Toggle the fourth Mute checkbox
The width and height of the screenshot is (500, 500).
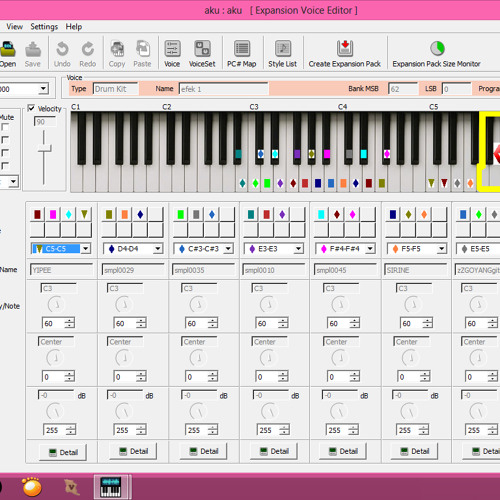pos(5,166)
